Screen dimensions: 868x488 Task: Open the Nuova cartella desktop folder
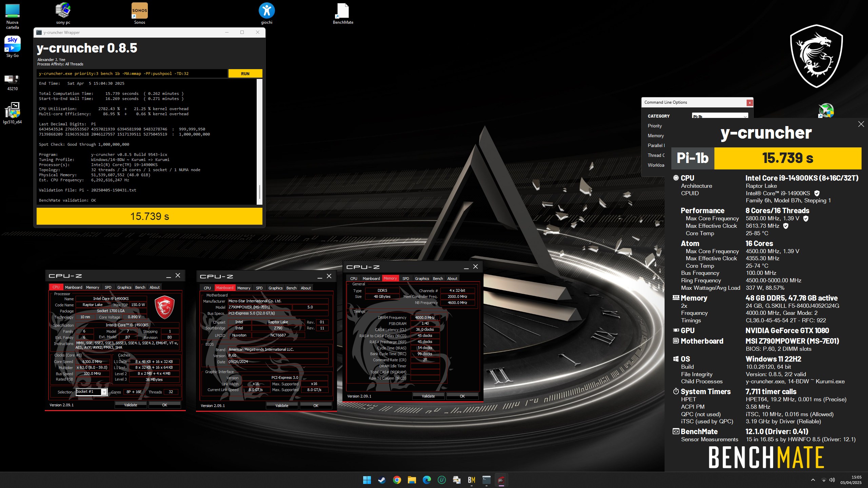point(13,16)
